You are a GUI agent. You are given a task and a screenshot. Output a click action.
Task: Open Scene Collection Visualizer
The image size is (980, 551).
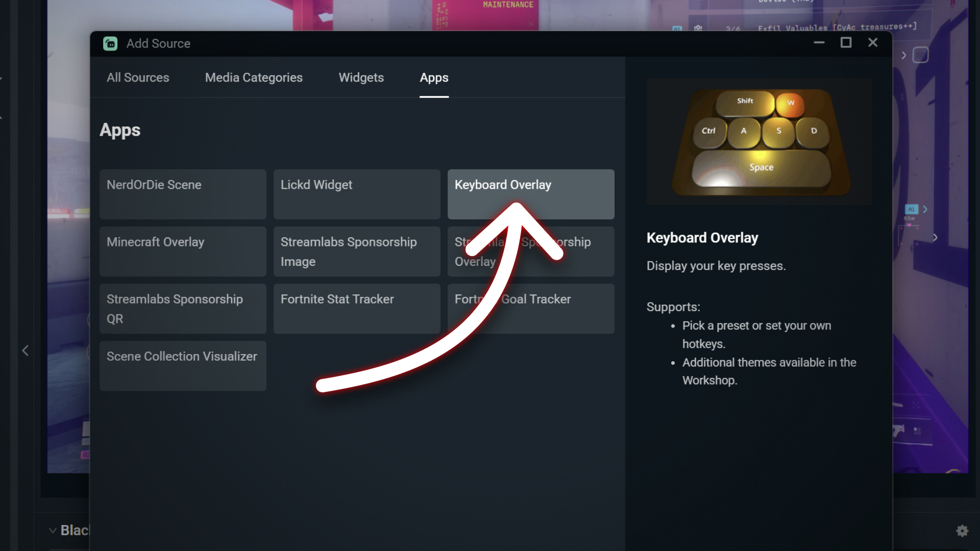[183, 366]
